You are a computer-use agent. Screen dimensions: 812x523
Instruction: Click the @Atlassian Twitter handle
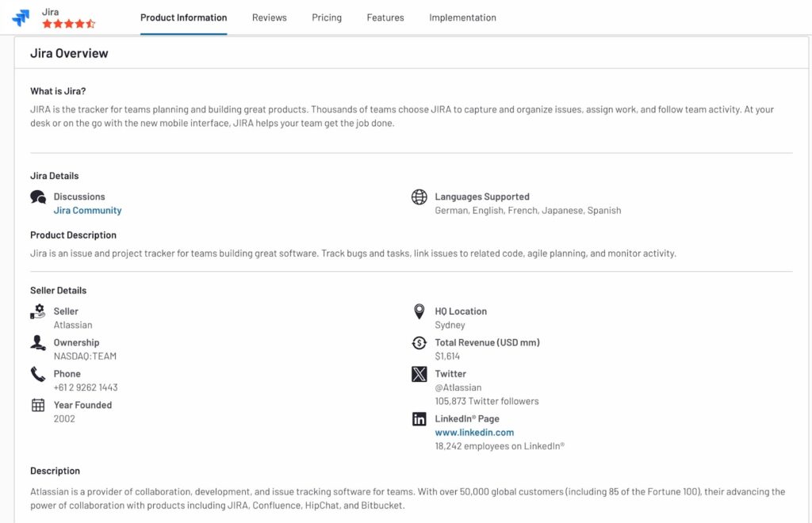pos(458,387)
